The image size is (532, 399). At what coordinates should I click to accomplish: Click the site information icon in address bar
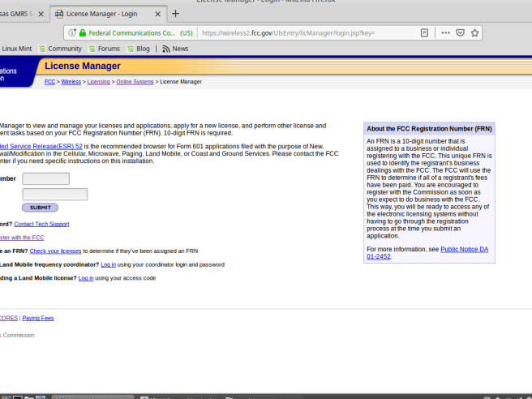pos(72,33)
